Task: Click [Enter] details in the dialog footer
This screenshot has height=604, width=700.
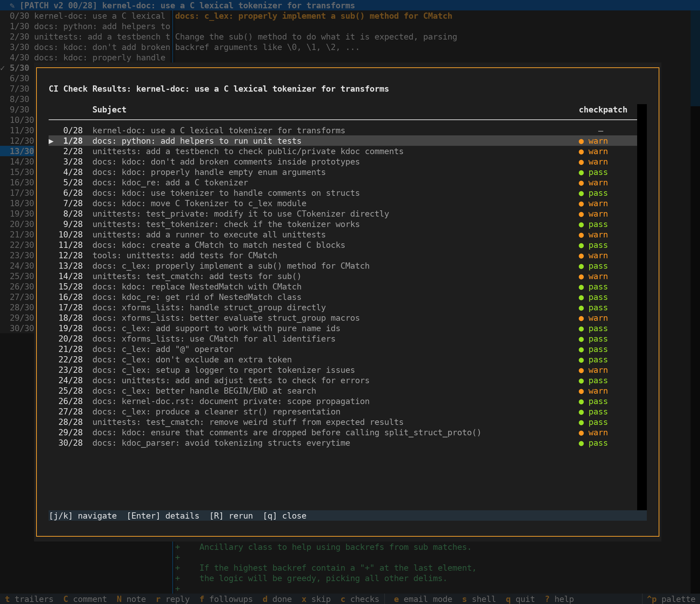Action: point(163,516)
